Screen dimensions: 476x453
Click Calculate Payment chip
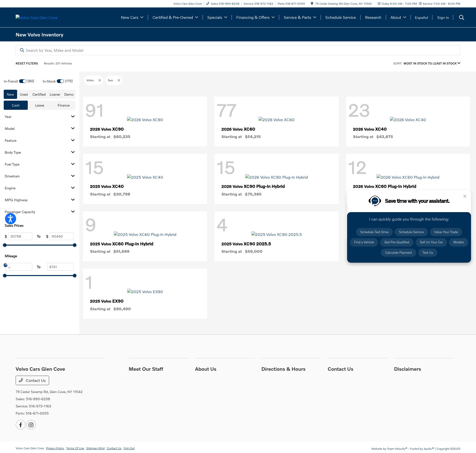click(x=398, y=253)
